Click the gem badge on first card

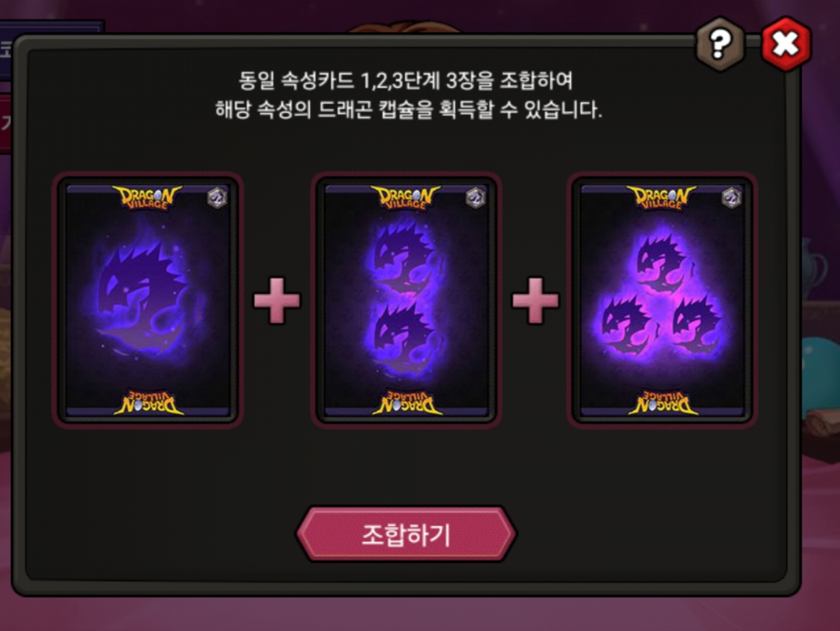click(x=217, y=198)
